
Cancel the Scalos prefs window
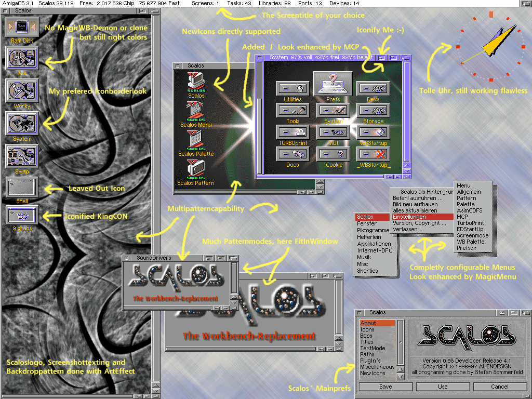pyautogui.click(x=500, y=387)
